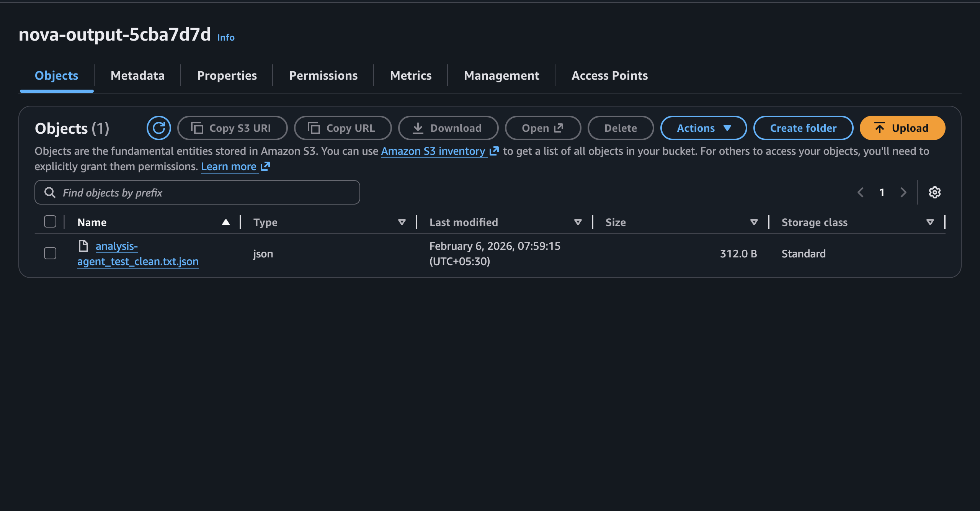
Task: Check the analysis-agent_test_clean.txt.json row checkbox
Action: [50, 253]
